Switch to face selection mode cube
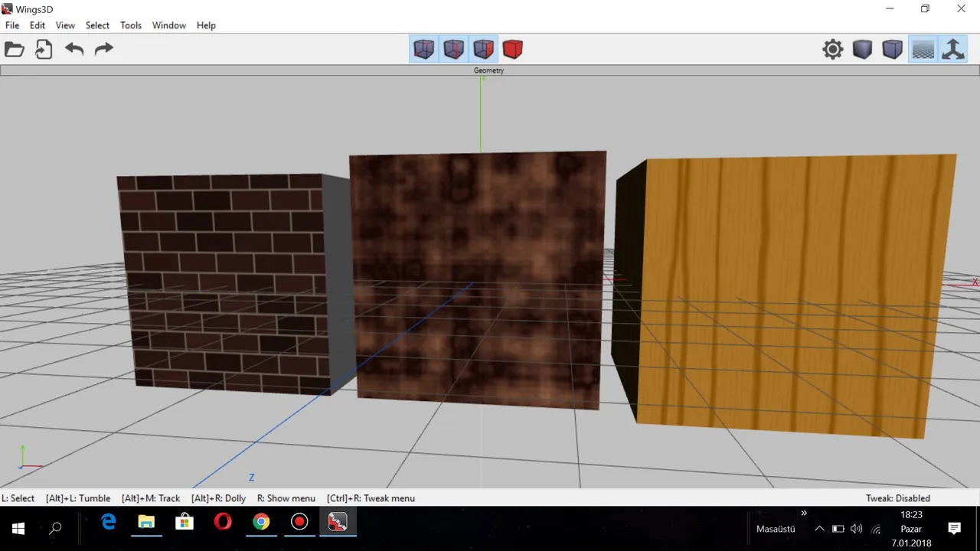 coord(483,50)
